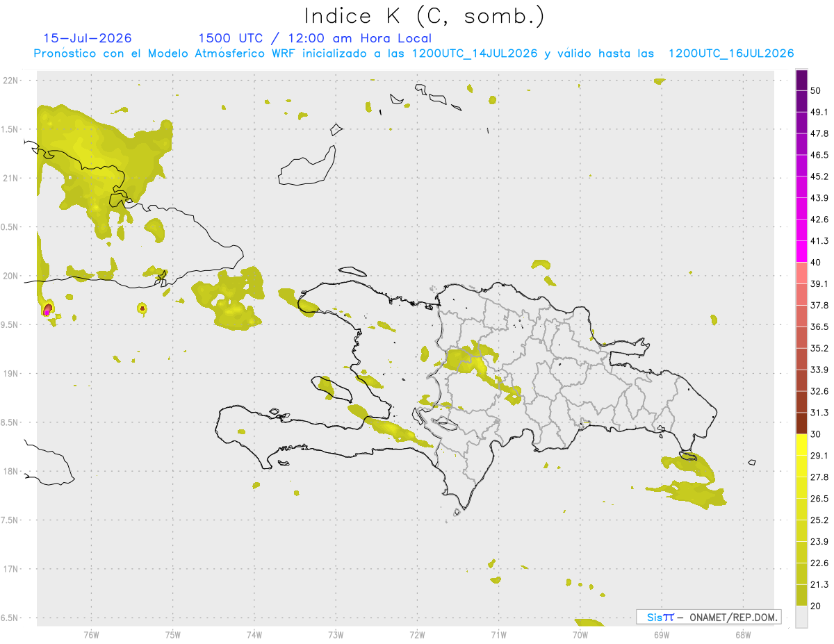Click the colorbar value "47.8"

(x=819, y=133)
